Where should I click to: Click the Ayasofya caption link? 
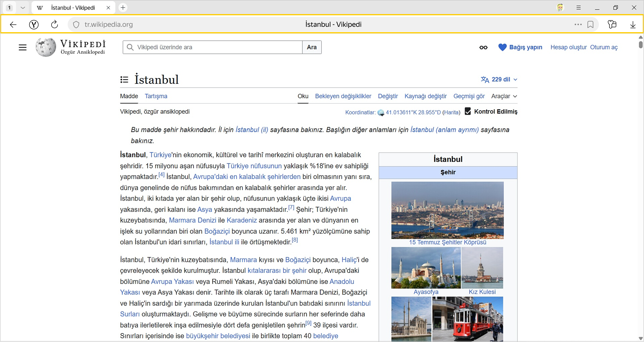[426, 292]
